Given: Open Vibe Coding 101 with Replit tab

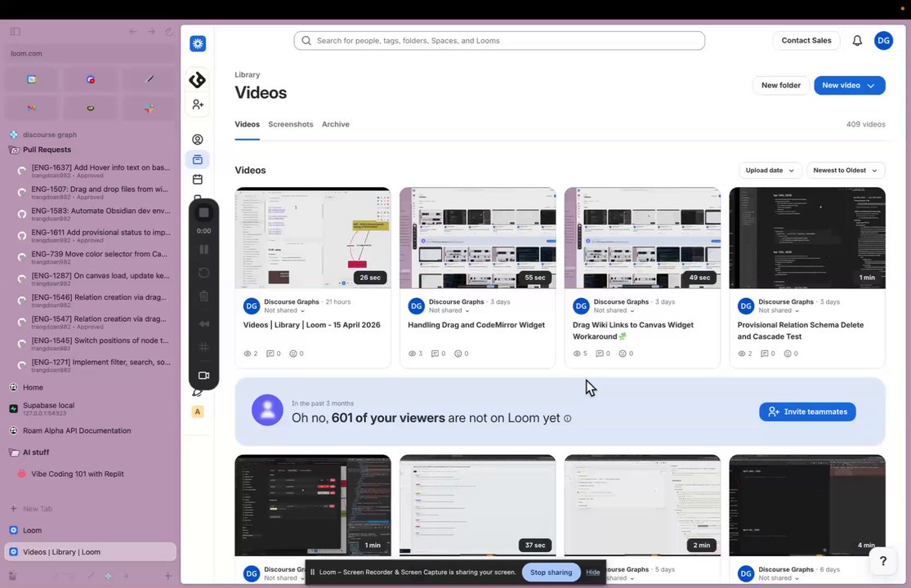Looking at the screenshot, I should [x=90, y=474].
